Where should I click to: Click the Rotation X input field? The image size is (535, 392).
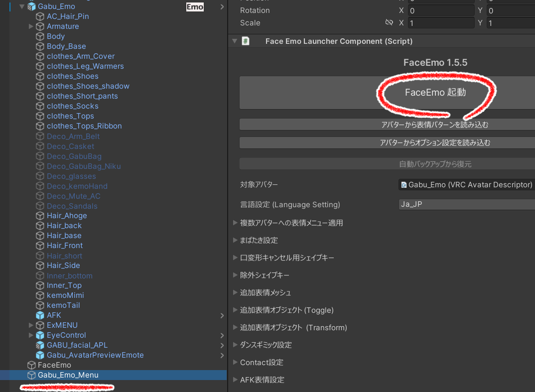click(441, 10)
